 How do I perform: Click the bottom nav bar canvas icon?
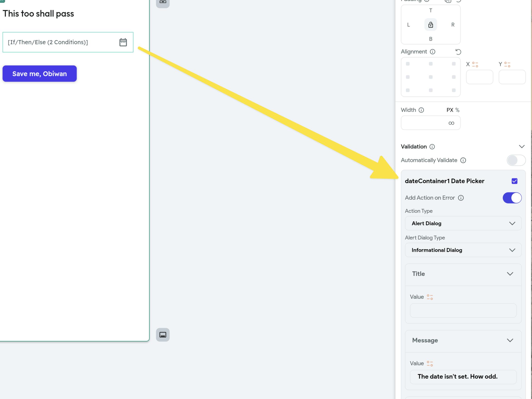tap(163, 335)
